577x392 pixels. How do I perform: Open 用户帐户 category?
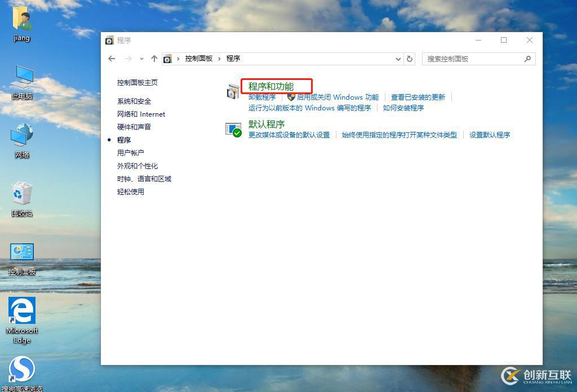click(131, 153)
